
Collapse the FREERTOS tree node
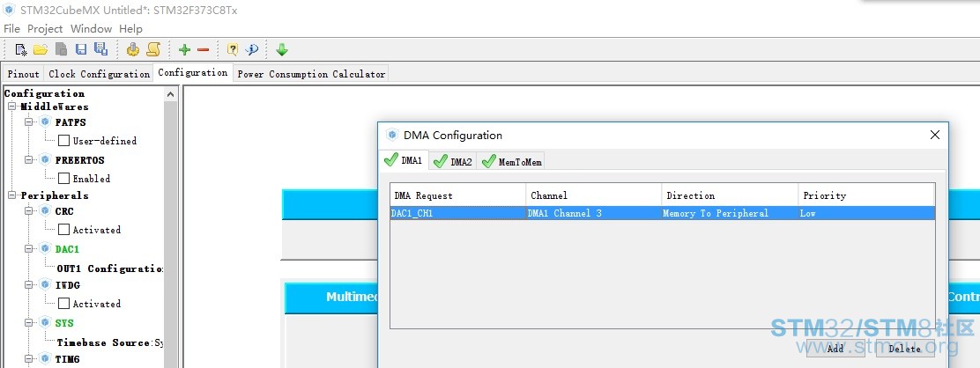[x=29, y=160]
